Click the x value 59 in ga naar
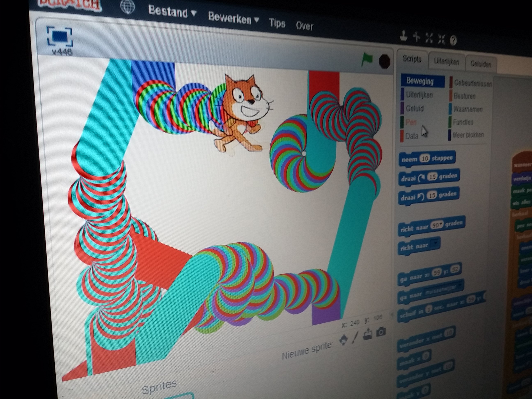 (436, 273)
